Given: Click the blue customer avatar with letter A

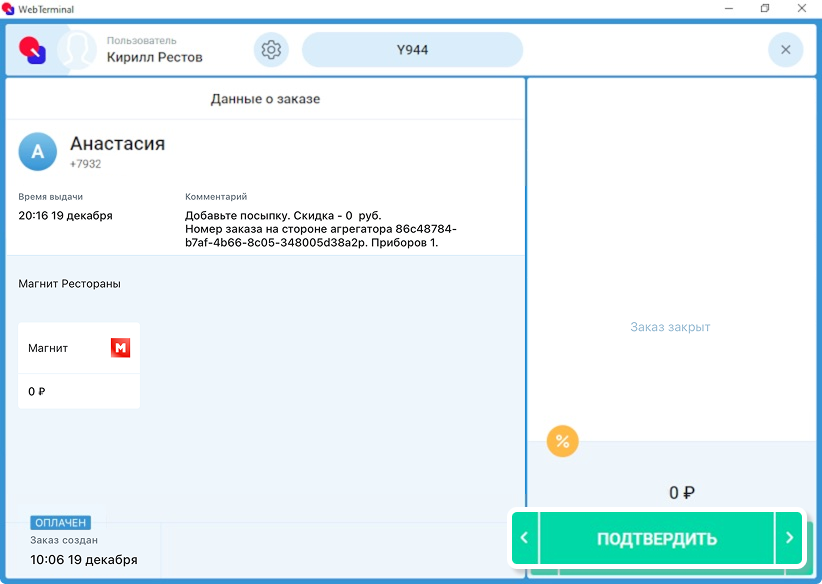Looking at the screenshot, I should click(x=38, y=152).
